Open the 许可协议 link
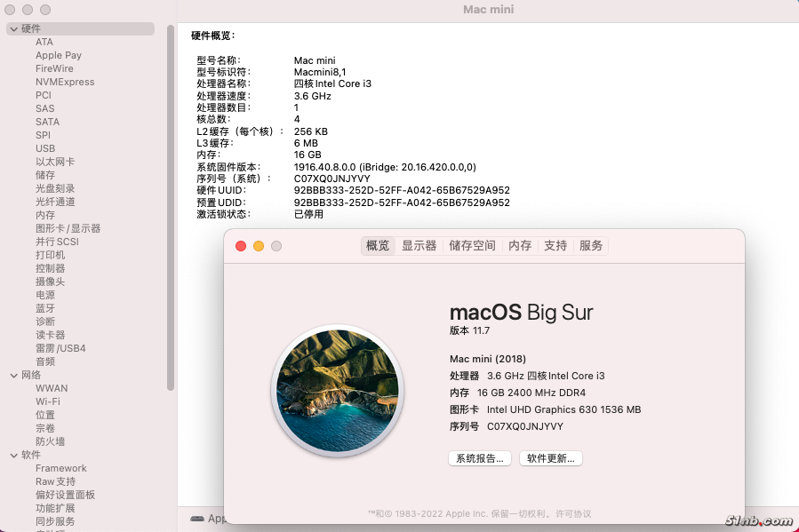This screenshot has width=799, height=532. point(573,514)
